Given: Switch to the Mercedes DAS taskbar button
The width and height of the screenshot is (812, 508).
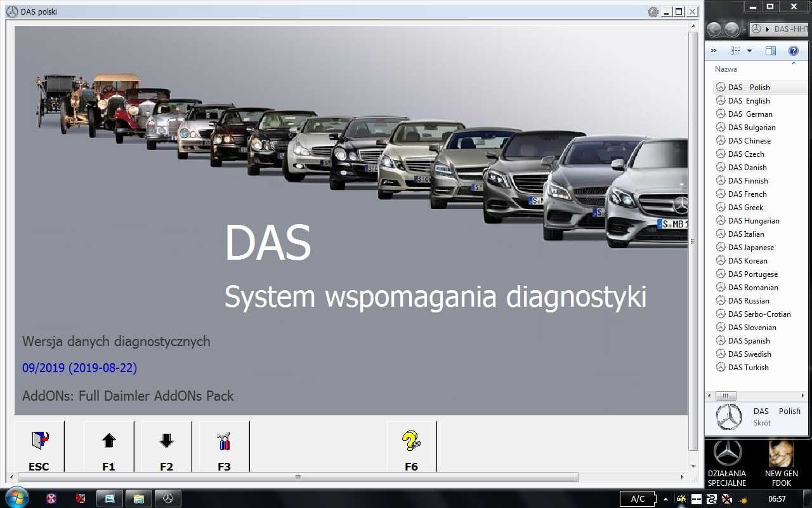Looking at the screenshot, I should tap(169, 498).
